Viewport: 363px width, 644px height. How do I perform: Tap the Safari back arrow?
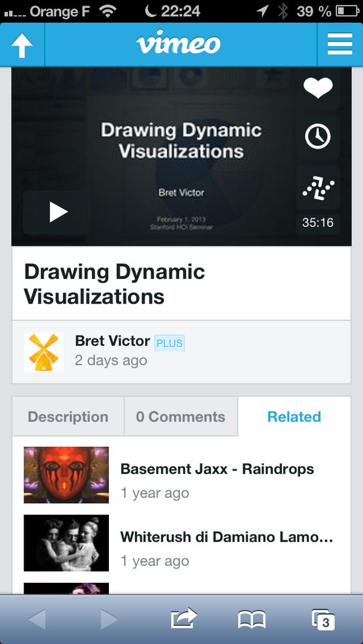(x=37, y=619)
